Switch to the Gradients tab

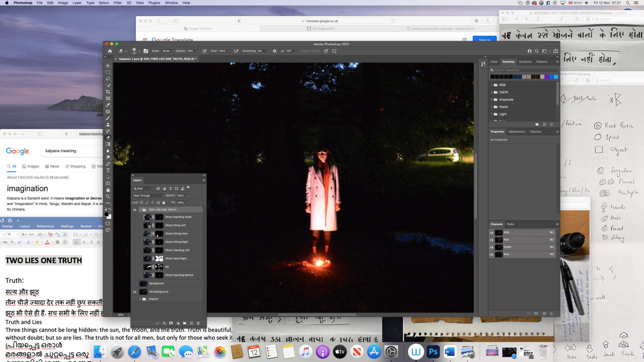point(525,62)
